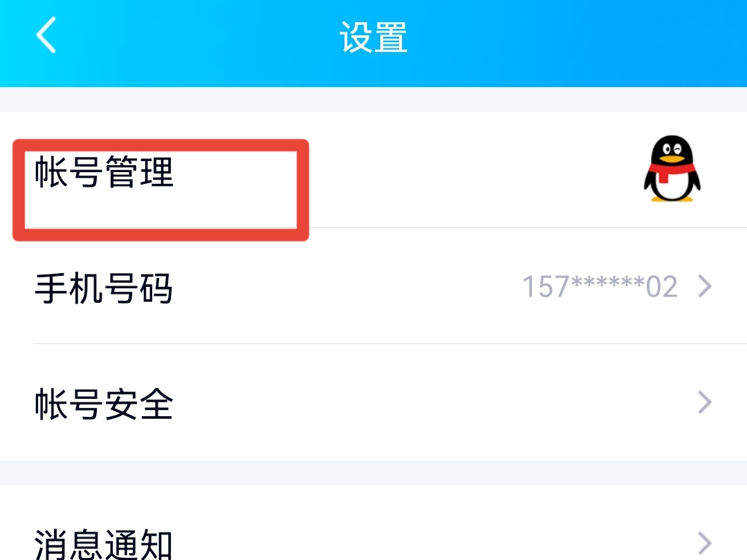Expand the 帐号安全 row chevron
This screenshot has height=560, width=747.
(x=705, y=402)
